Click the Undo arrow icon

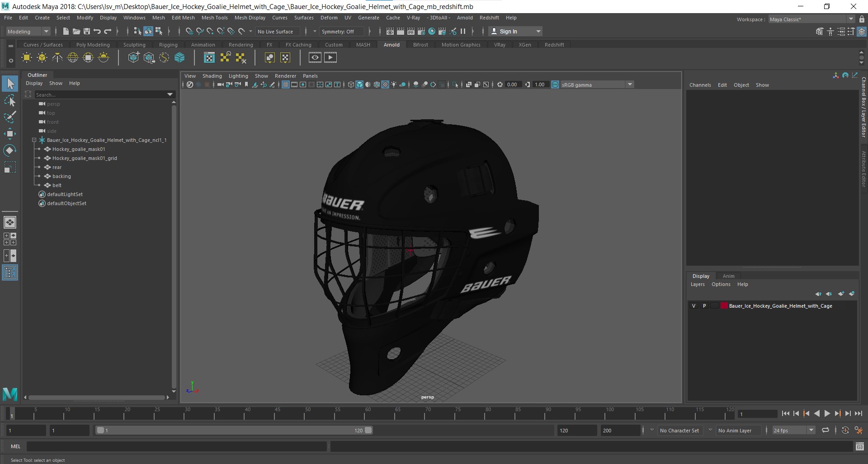click(x=97, y=31)
